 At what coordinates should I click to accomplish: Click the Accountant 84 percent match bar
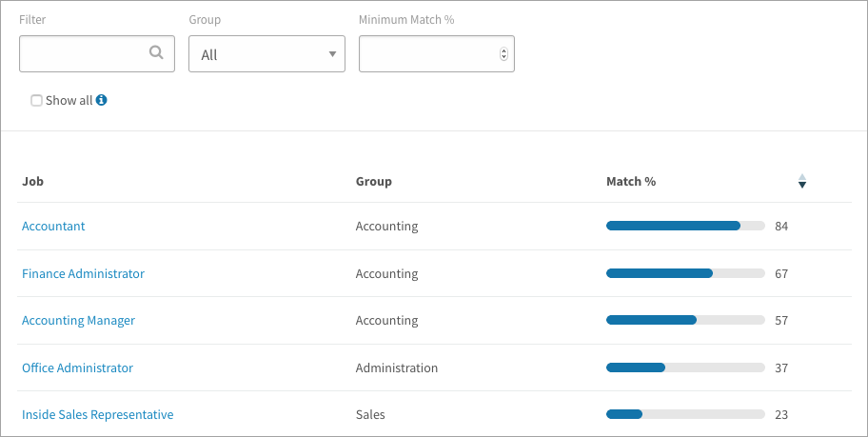[x=685, y=226]
